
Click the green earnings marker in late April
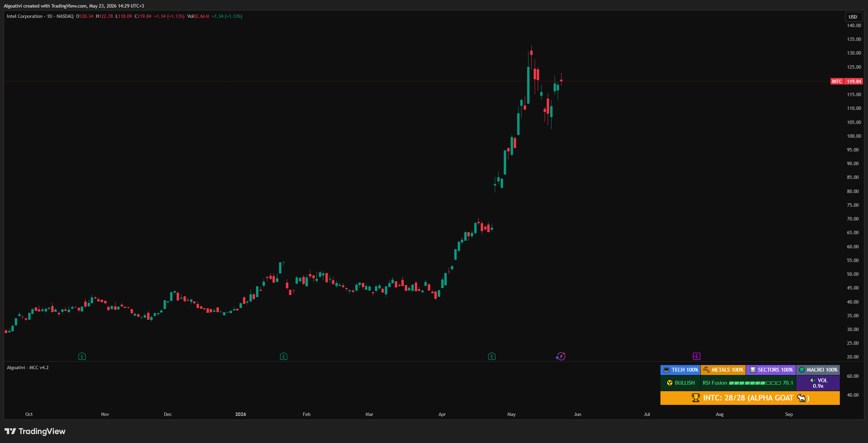(x=492, y=356)
